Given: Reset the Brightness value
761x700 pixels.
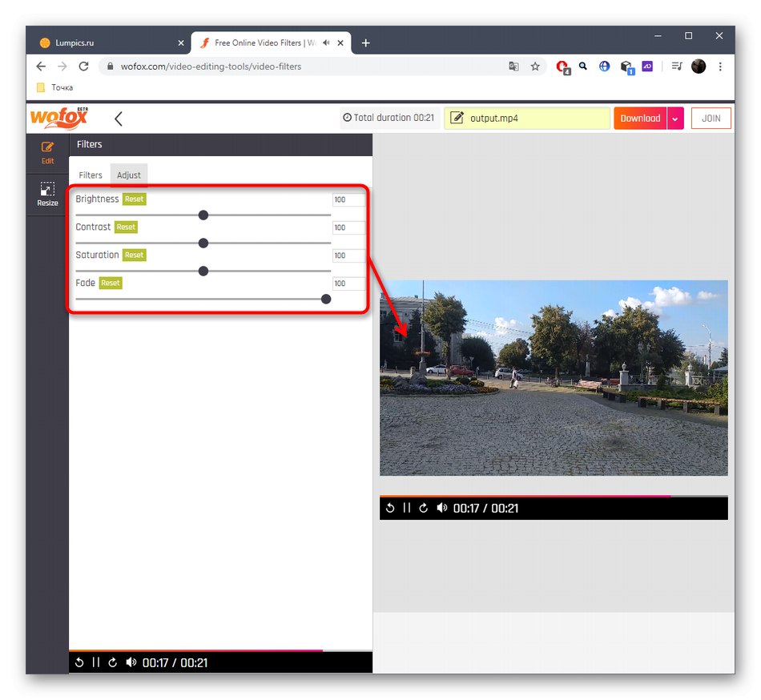Looking at the screenshot, I should [134, 199].
